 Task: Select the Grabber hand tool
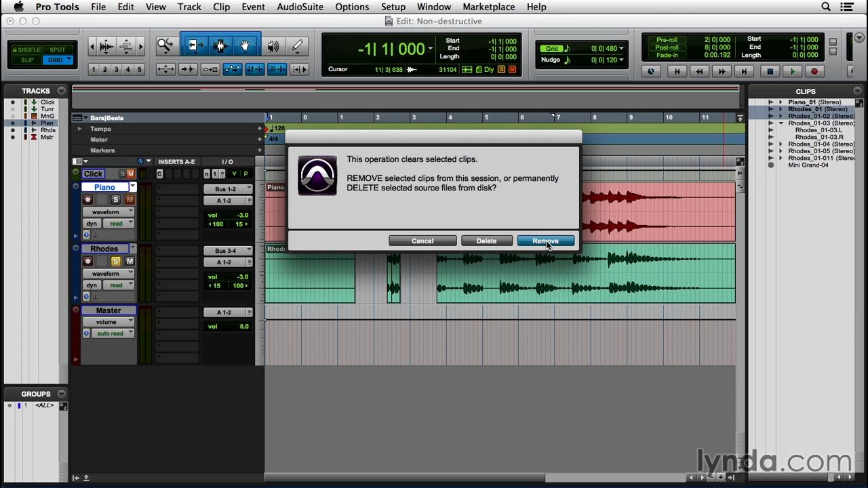(x=245, y=46)
